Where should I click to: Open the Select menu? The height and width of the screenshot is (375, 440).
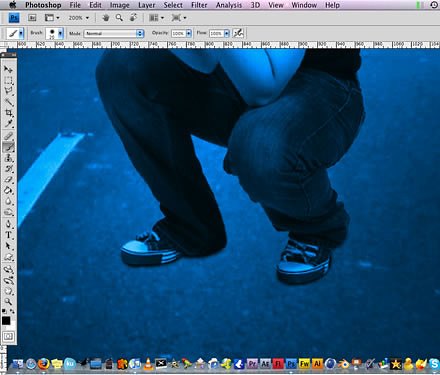173,5
